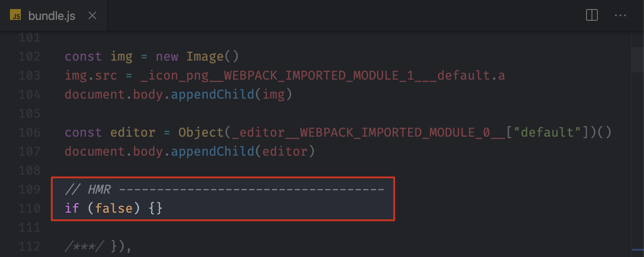Click the blue marker in the overview ruler
The width and height of the screenshot is (644, 257).
click(638, 249)
